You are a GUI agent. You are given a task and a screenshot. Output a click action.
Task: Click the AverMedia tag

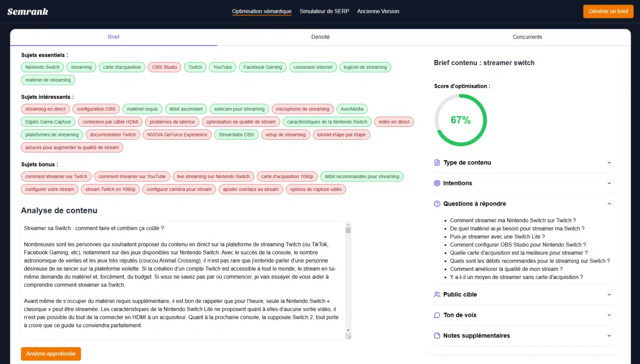[352, 109]
